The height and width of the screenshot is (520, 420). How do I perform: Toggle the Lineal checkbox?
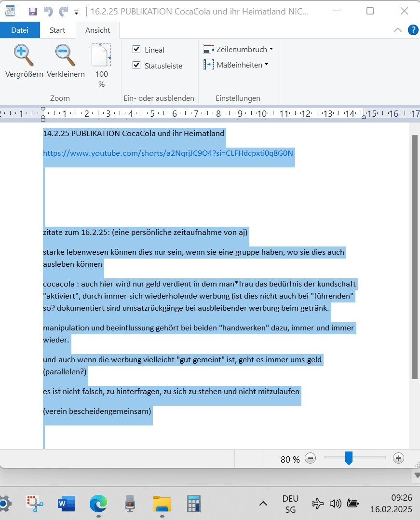coord(136,49)
